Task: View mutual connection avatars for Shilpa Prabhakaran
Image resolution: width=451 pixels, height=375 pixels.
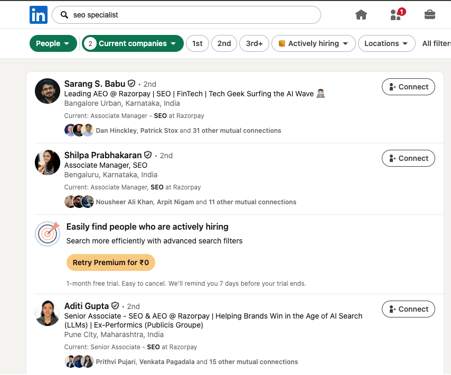Action: 79,202
